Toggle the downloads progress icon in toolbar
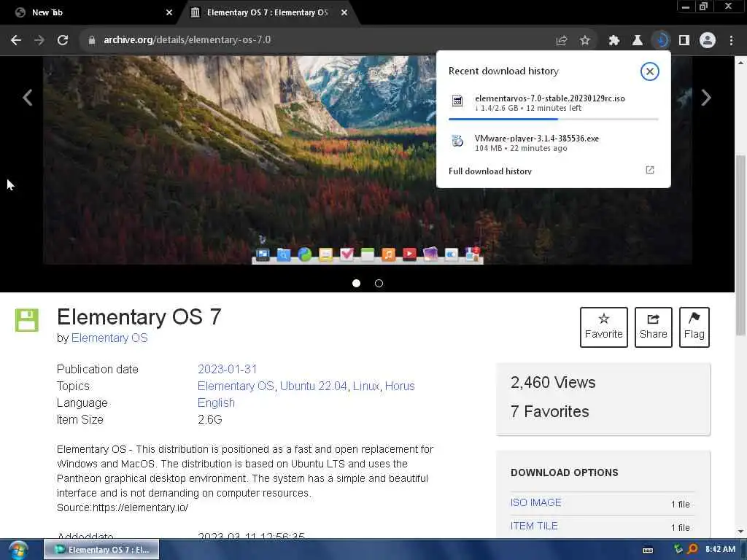The width and height of the screenshot is (747, 560). tap(661, 41)
